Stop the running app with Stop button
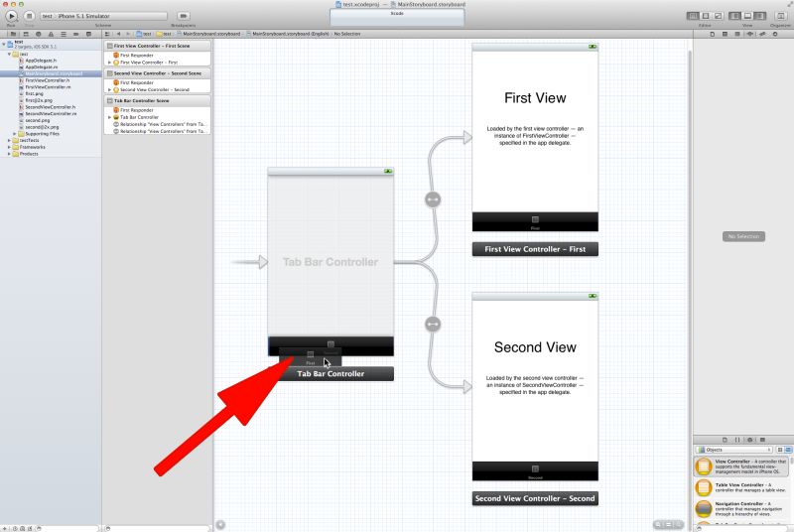This screenshot has height=532, width=794. click(30, 16)
